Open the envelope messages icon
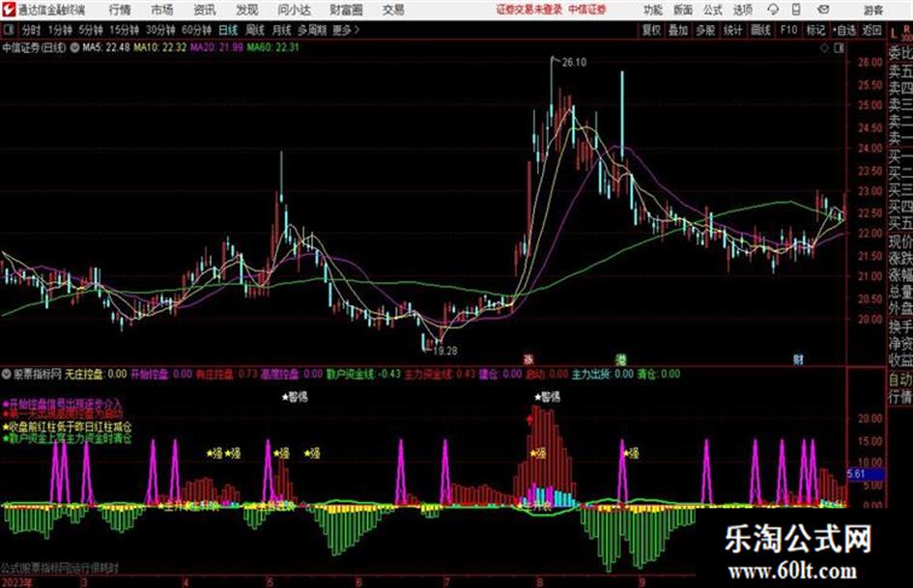Viewport: 913px width, 588px height. click(x=823, y=10)
